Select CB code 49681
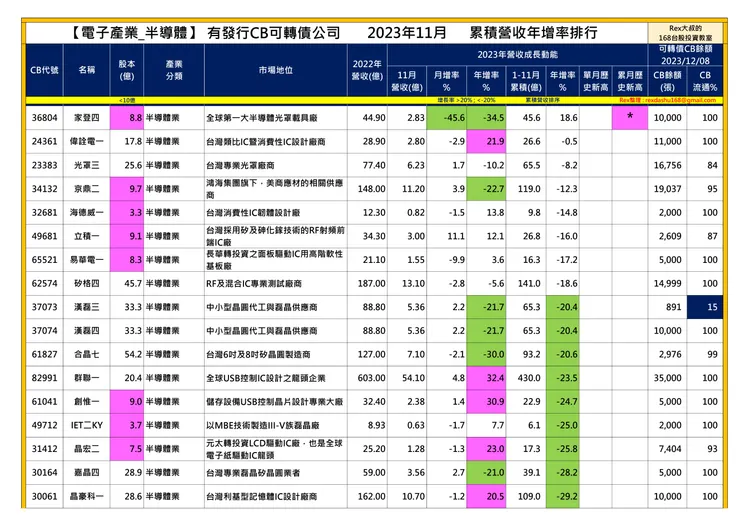Image resolution: width=740 pixels, height=523 pixels. point(44,236)
